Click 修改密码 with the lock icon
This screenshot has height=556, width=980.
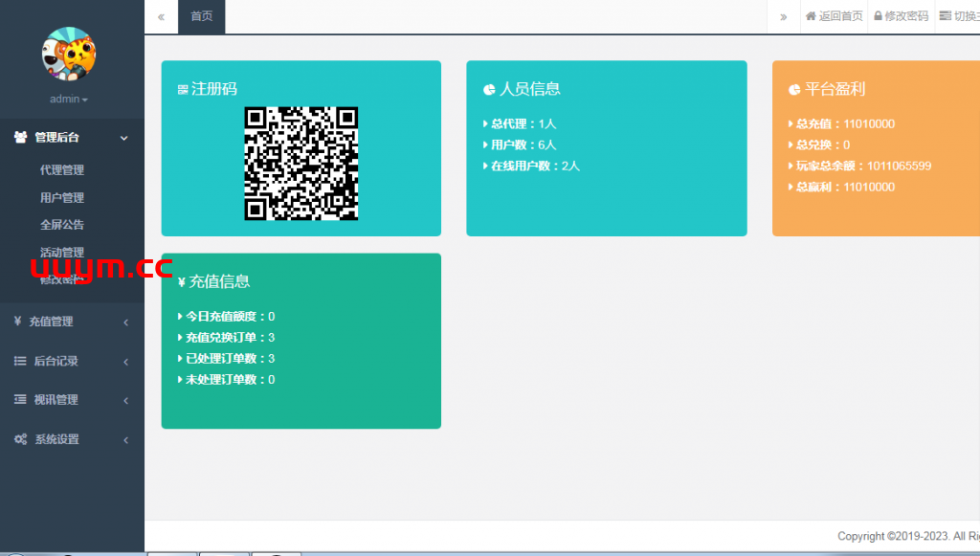coord(901,16)
